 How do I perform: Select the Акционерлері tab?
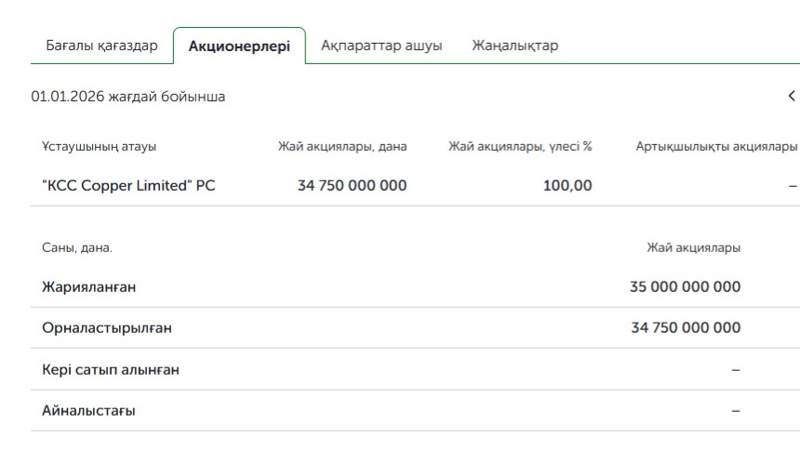point(239,46)
